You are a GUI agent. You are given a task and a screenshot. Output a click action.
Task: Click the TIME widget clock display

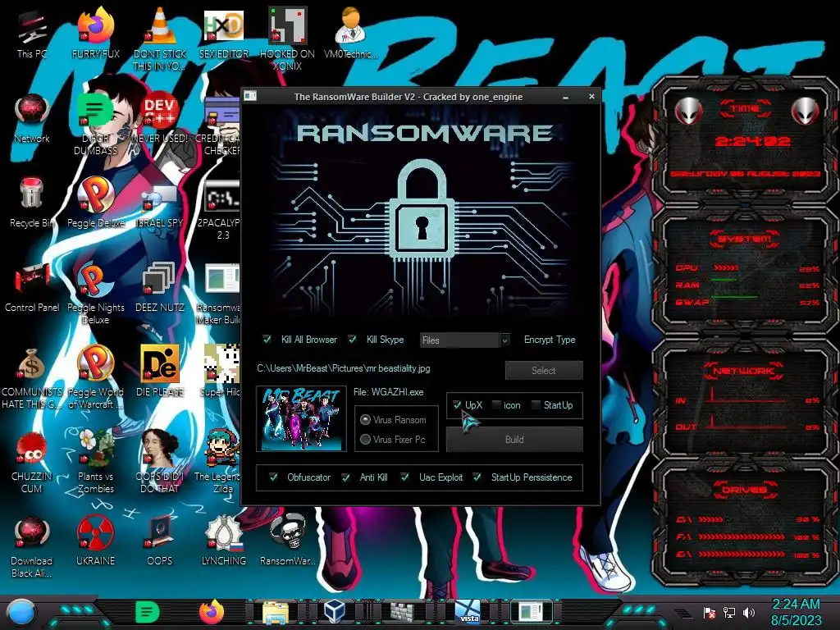(753, 141)
